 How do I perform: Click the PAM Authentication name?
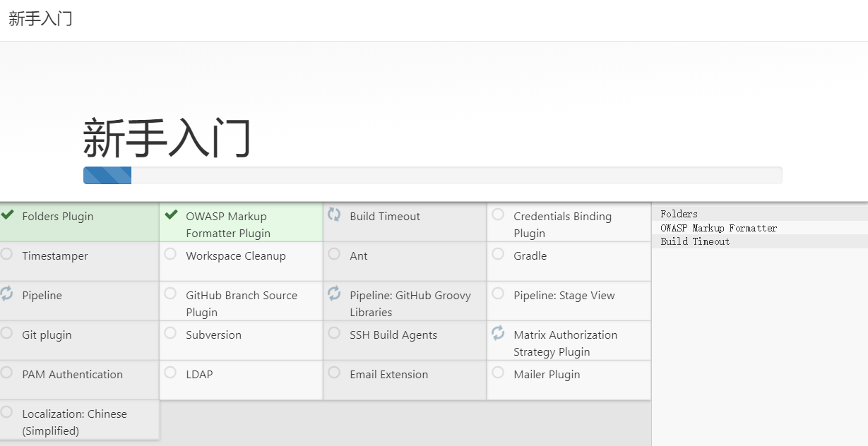72,375
